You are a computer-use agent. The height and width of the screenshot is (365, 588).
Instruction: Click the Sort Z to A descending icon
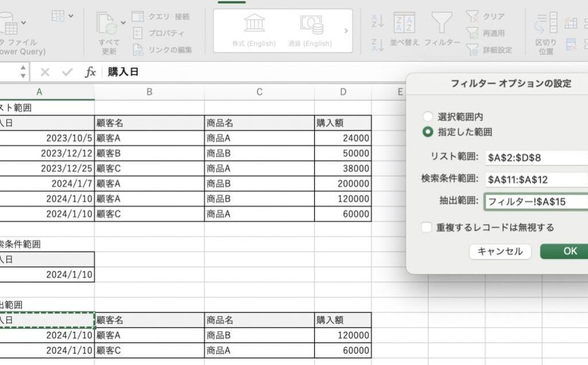(x=377, y=45)
